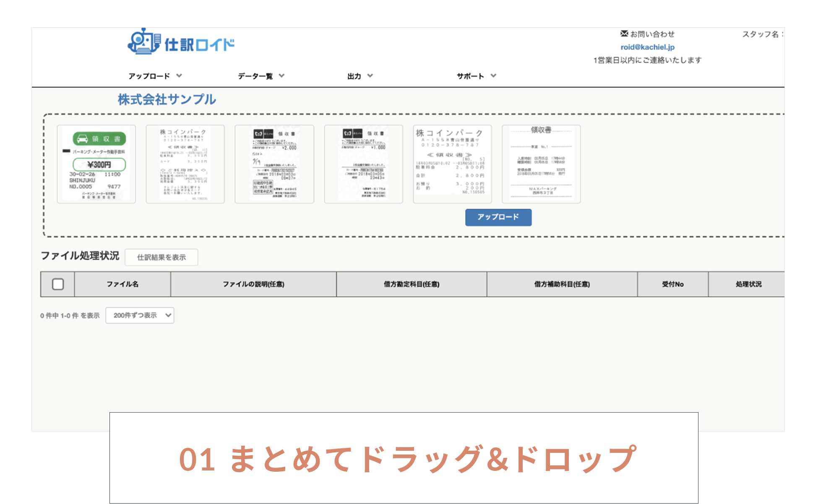Image resolution: width=839 pixels, height=504 pixels.
Task: Click the 処理状況 column header
Action: coord(749,284)
